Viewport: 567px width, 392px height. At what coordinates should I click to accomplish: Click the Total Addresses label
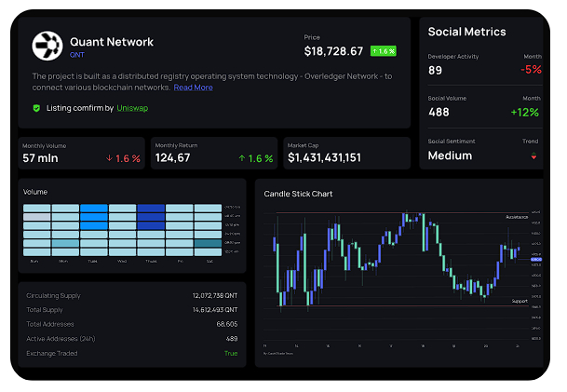coord(50,324)
